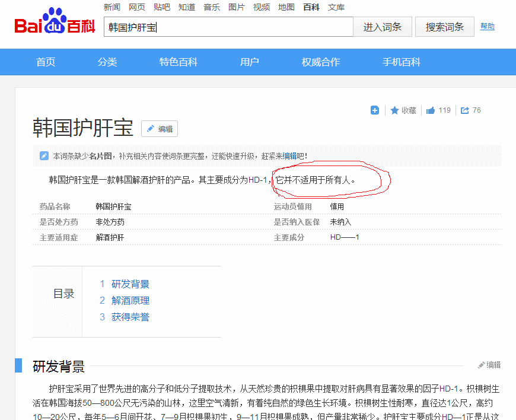
Task: Open the 新闻 tab
Action: (112, 7)
